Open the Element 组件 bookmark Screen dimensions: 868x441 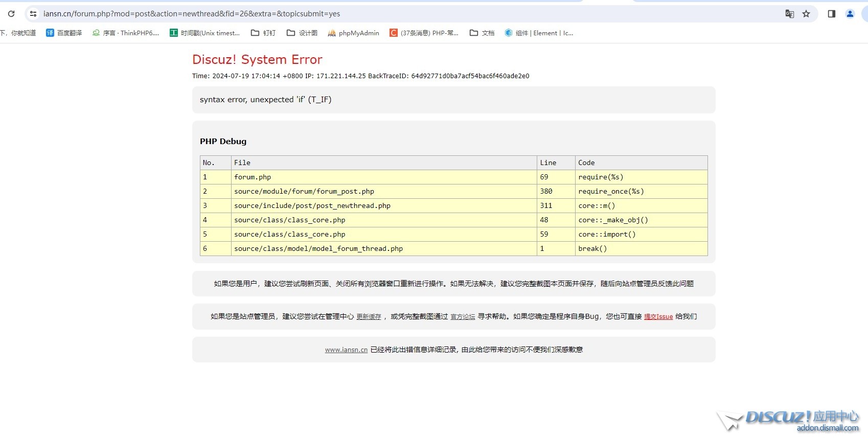(x=539, y=33)
